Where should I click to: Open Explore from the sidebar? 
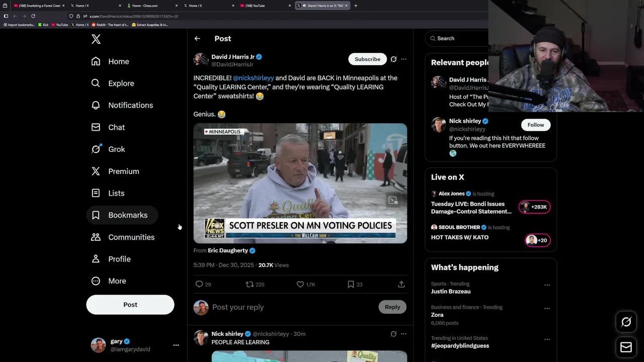pos(113,83)
